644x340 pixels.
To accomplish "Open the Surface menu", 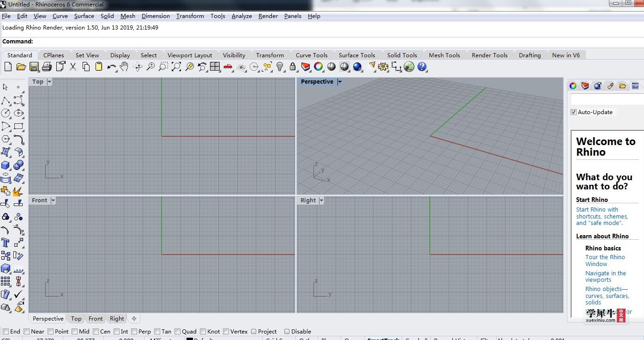I will pyautogui.click(x=84, y=16).
